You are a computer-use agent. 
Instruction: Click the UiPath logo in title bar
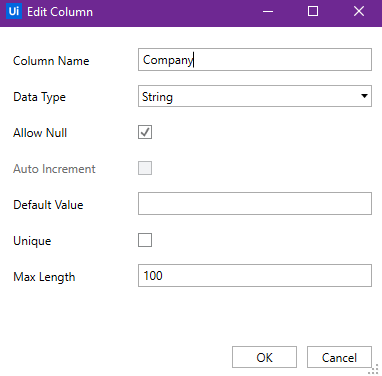click(x=14, y=11)
